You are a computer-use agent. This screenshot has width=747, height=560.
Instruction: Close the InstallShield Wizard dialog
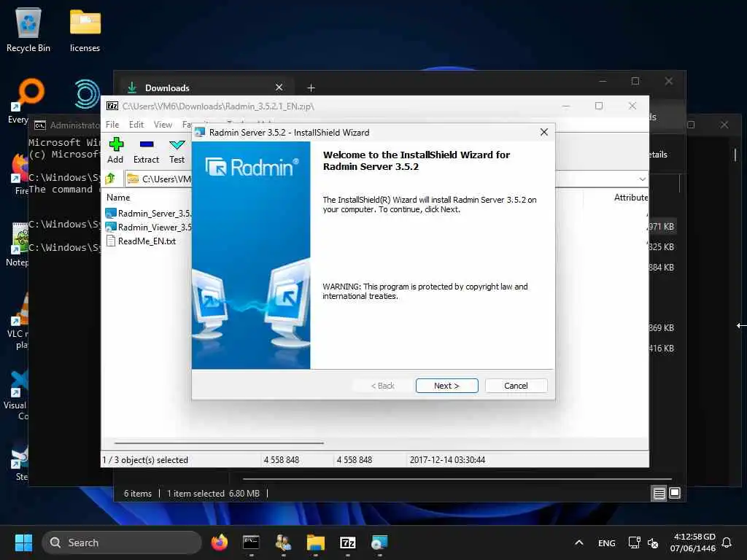pyautogui.click(x=544, y=133)
